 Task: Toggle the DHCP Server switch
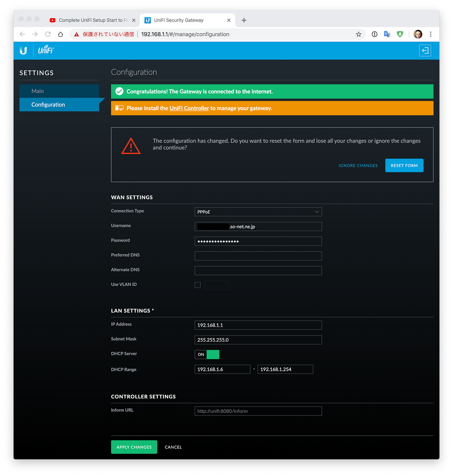(x=207, y=355)
